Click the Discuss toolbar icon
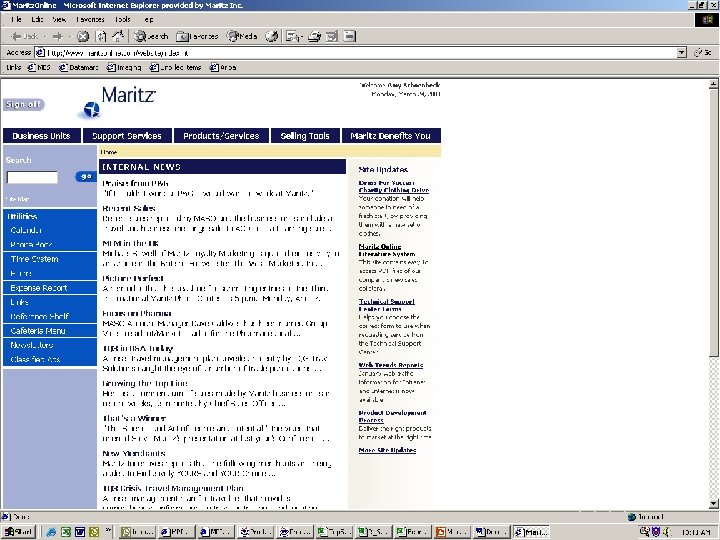 click(350, 36)
